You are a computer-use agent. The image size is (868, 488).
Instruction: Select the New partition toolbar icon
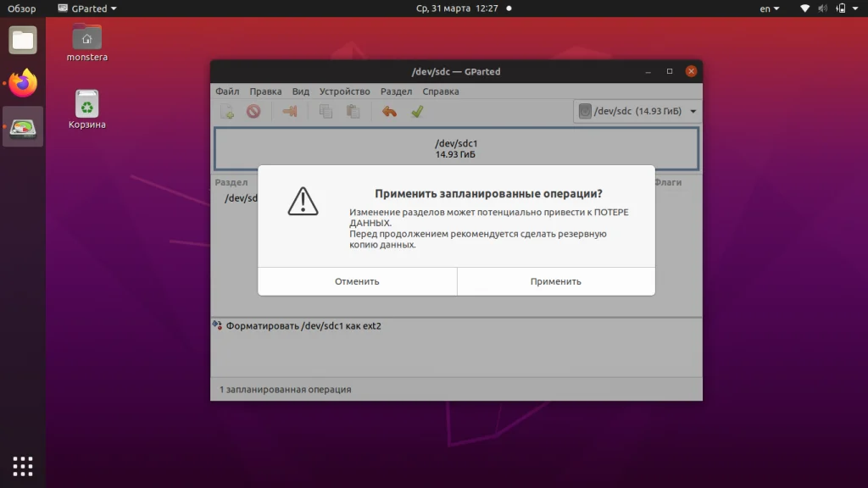click(226, 110)
